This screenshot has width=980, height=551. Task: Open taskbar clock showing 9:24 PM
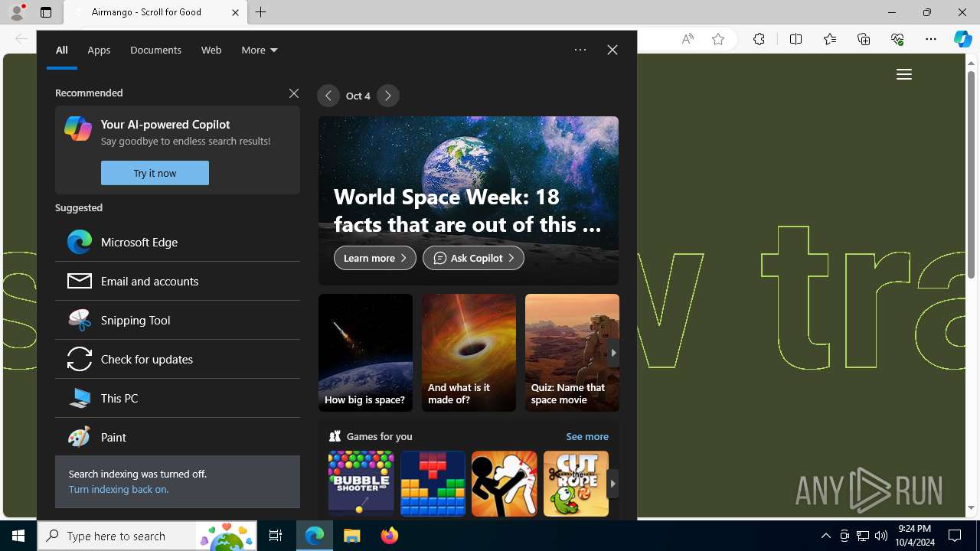pyautogui.click(x=916, y=536)
